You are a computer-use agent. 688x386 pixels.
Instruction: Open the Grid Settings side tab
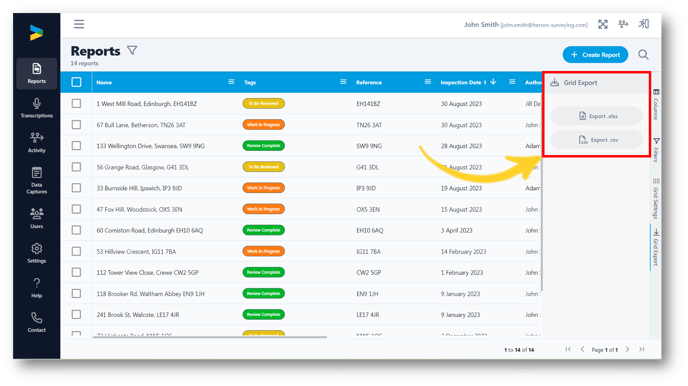click(656, 199)
